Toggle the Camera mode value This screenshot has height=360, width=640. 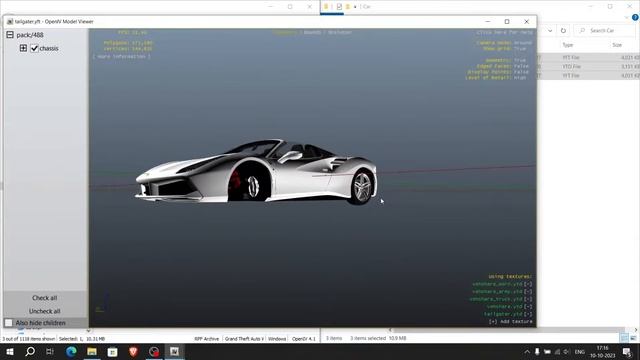coord(523,43)
